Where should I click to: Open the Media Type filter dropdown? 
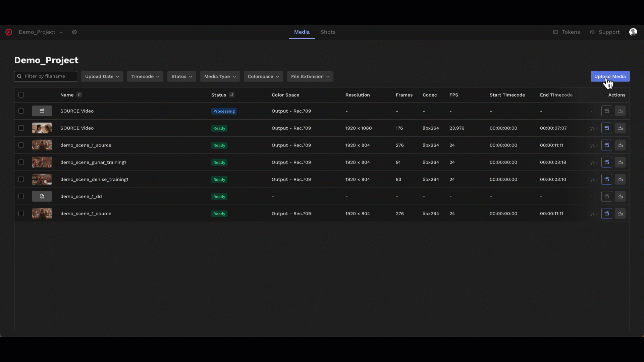(x=220, y=76)
